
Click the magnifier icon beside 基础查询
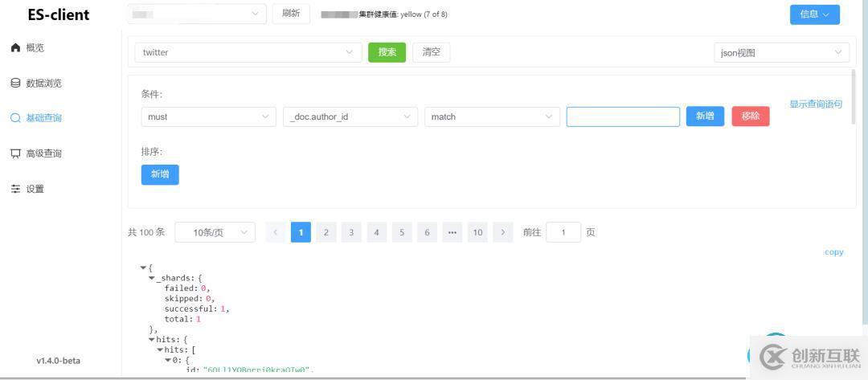tap(15, 118)
